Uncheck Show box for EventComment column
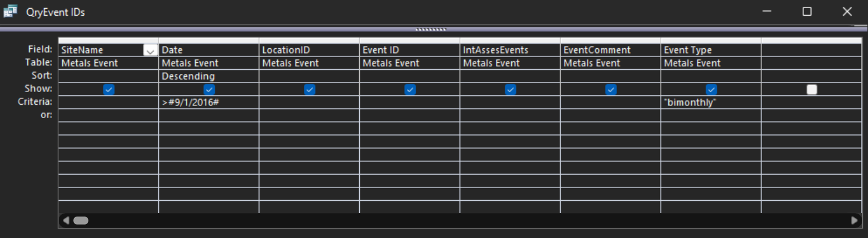The width and height of the screenshot is (868, 238). pos(611,90)
